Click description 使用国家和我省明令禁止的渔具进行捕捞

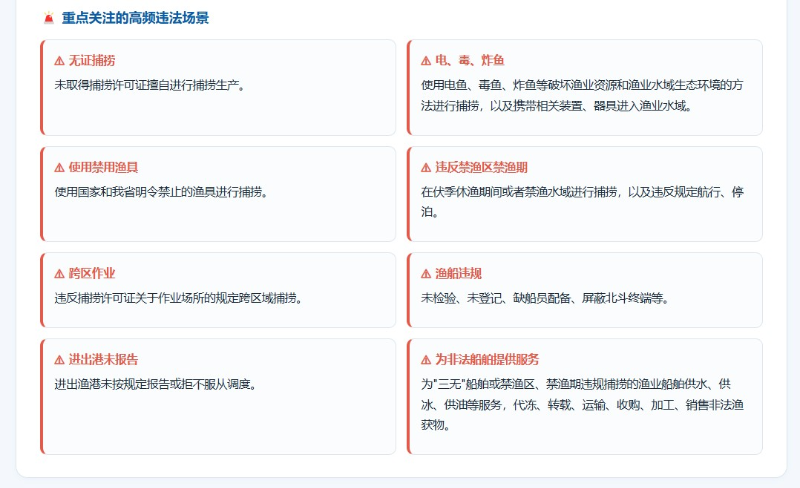[161, 192]
